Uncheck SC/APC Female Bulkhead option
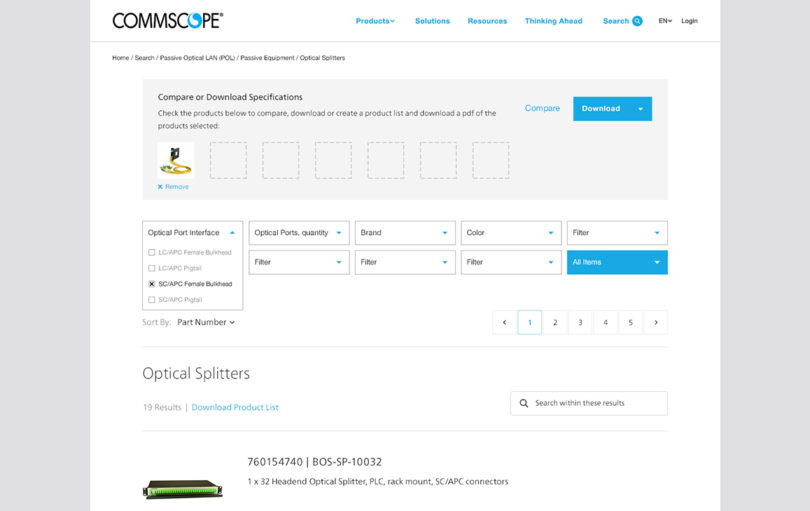810x511 pixels. (151, 284)
